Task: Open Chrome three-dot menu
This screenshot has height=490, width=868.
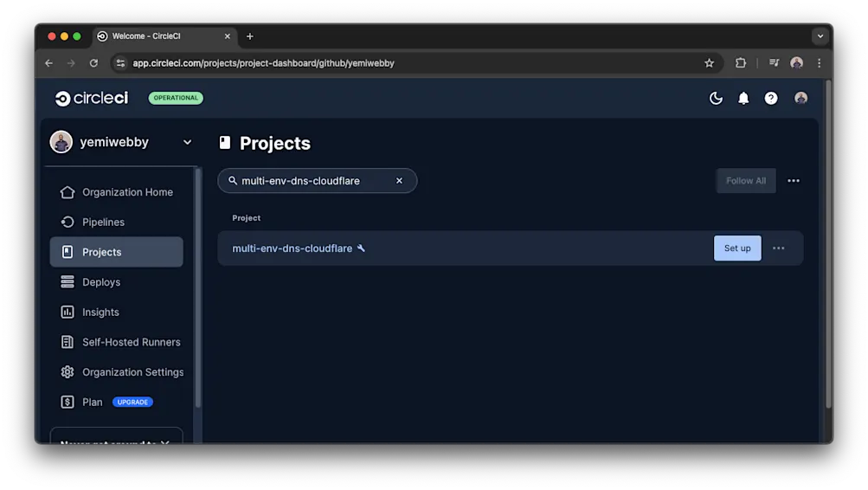Action: [820, 63]
